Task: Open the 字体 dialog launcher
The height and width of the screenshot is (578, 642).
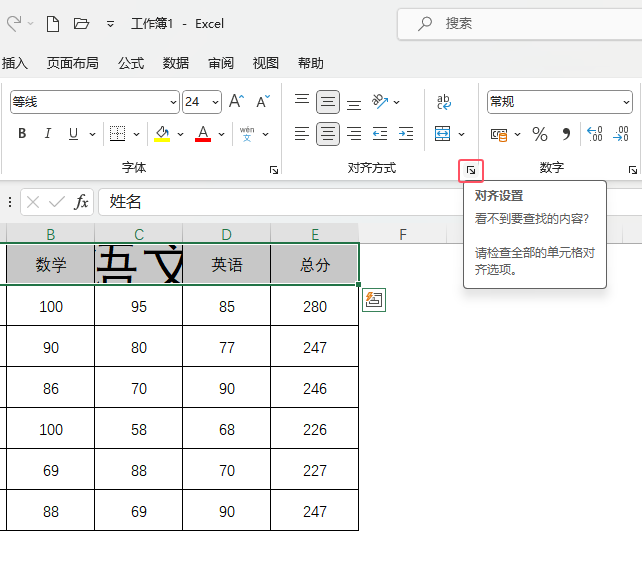Action: [274, 170]
